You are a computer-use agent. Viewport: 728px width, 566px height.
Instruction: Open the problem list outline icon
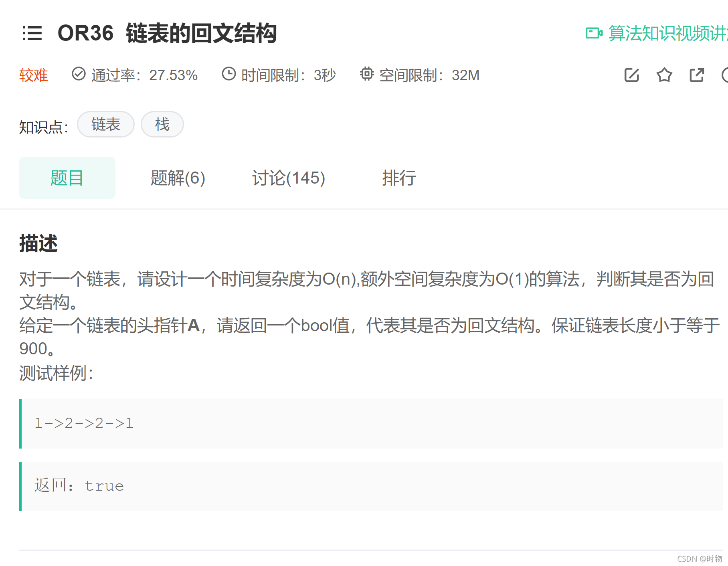click(32, 34)
